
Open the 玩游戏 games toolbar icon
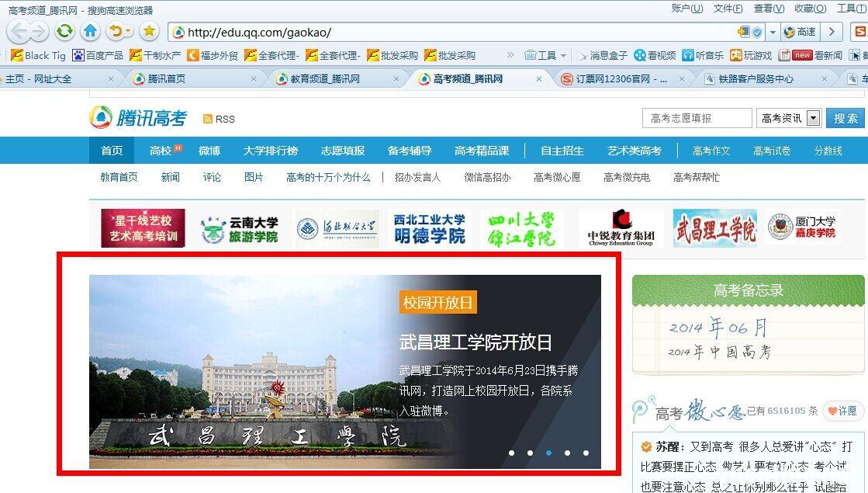pos(752,55)
